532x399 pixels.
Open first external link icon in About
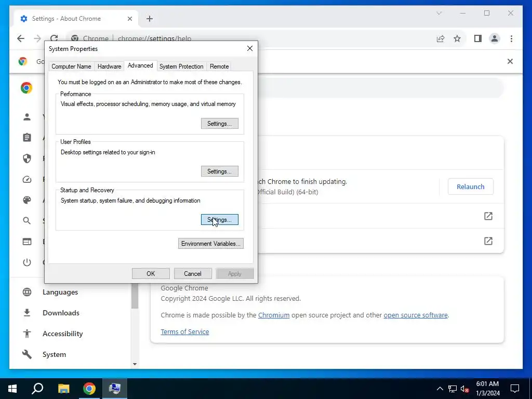[x=488, y=216]
